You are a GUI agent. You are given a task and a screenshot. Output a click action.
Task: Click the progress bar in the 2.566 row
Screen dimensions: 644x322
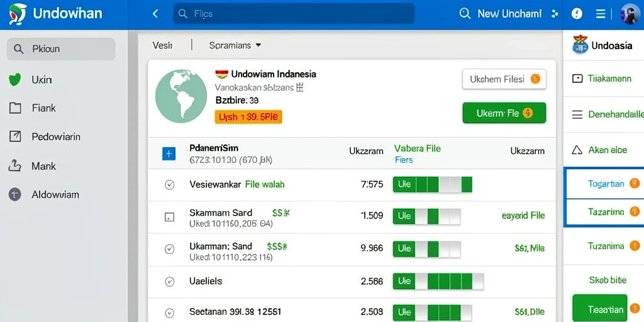point(438,281)
